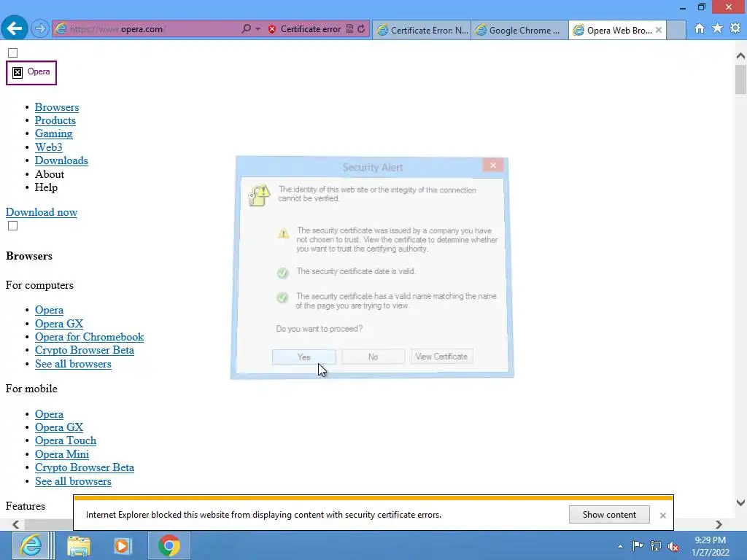Expand the address bar autocomplete dropdown arrow
The height and width of the screenshot is (560, 747).
pyautogui.click(x=258, y=29)
